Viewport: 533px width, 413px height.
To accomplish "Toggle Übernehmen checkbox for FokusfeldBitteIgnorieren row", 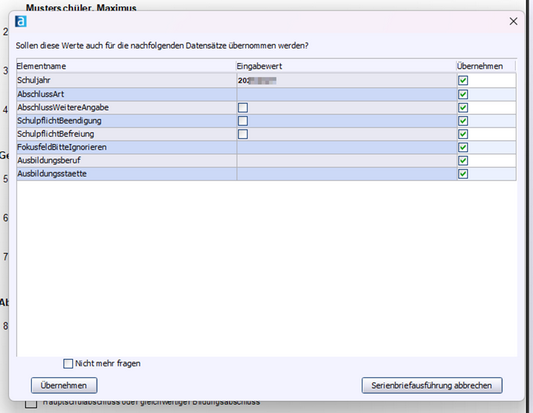I will click(x=463, y=148).
